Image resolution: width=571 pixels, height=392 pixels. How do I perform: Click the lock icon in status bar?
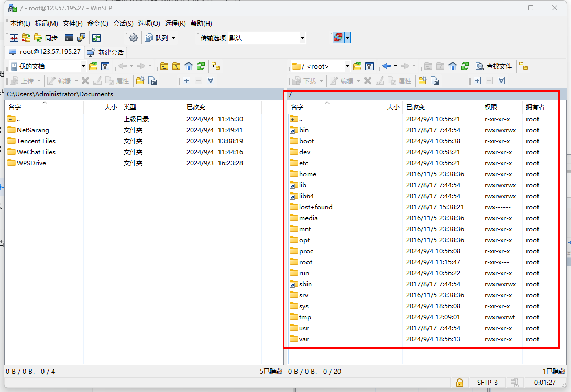459,383
